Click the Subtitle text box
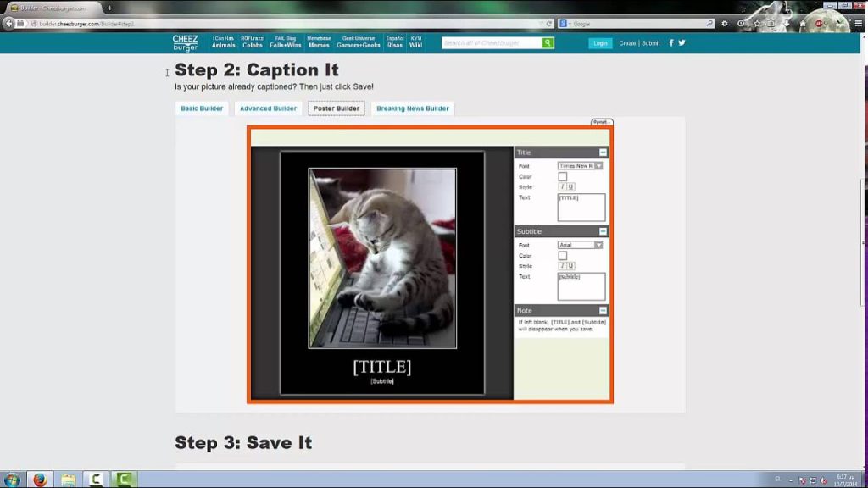 coord(581,286)
